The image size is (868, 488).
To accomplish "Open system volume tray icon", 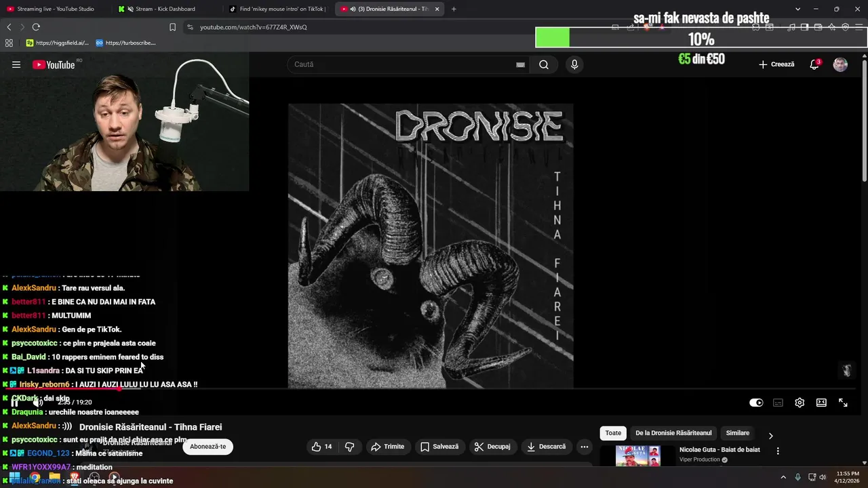I will point(823,477).
